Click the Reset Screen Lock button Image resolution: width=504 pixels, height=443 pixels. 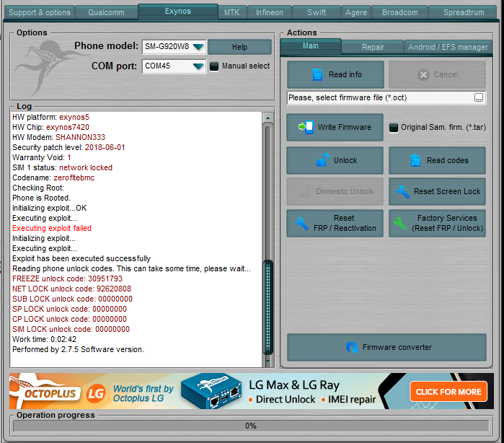tap(437, 191)
